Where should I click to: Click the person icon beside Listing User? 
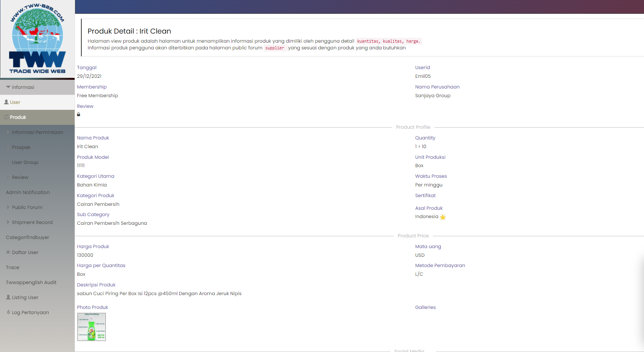[x=8, y=297]
